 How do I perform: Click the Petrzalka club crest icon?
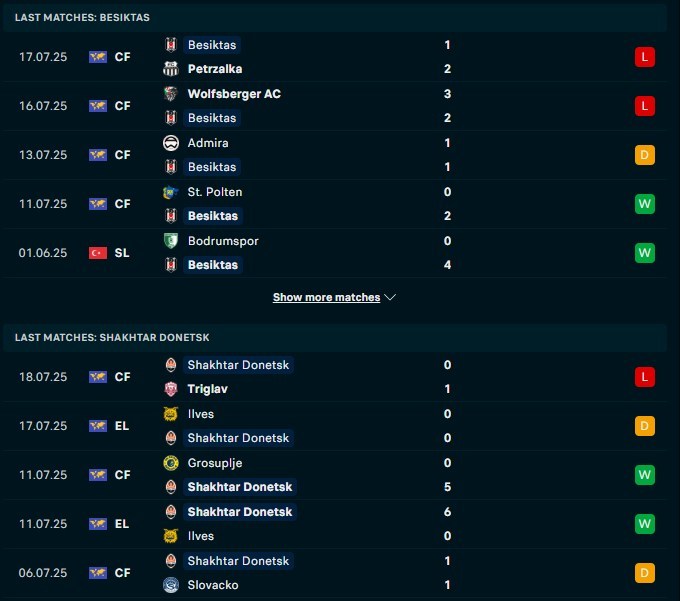point(170,69)
